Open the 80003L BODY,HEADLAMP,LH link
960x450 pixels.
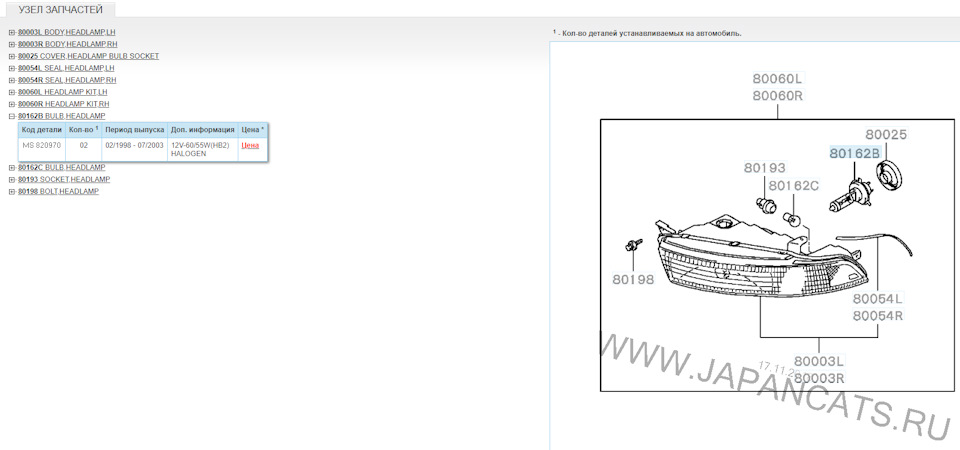click(x=67, y=32)
